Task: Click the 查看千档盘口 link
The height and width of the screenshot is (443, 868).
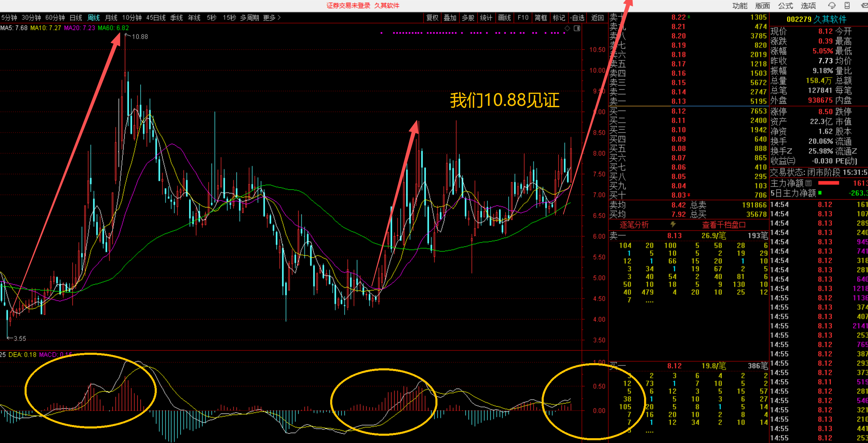Action: pyautogui.click(x=724, y=225)
